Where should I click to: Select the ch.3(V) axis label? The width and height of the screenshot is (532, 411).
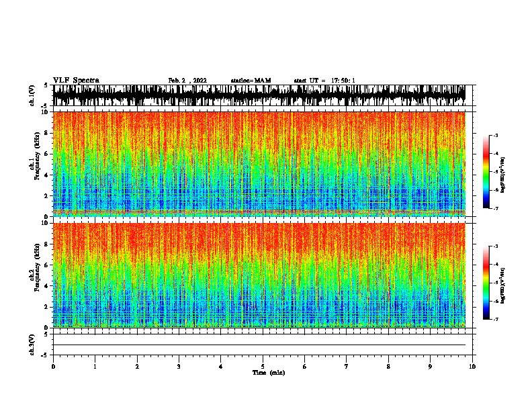32,345
